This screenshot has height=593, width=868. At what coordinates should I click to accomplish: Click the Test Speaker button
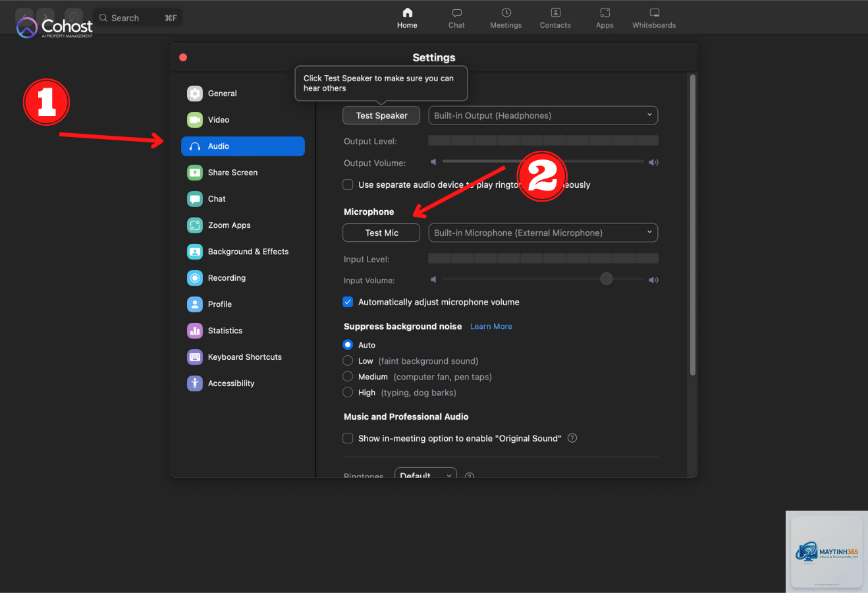381,115
